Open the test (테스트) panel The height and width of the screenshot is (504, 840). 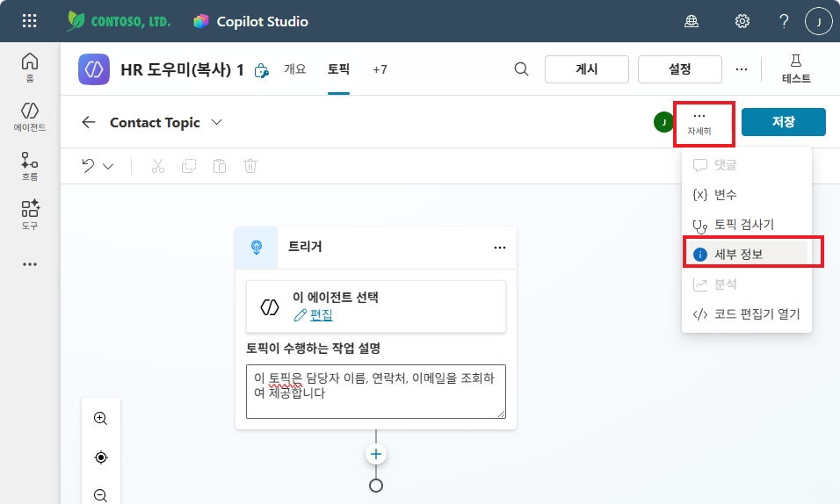click(x=796, y=68)
